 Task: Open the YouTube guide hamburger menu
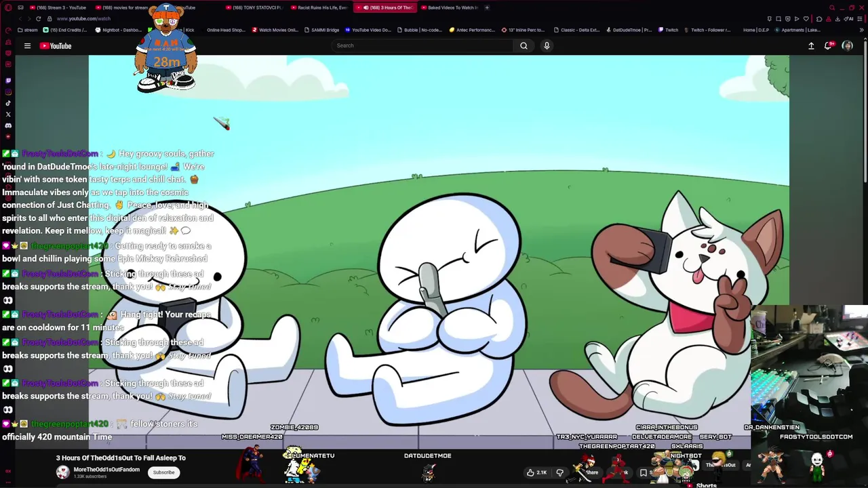pos(27,45)
